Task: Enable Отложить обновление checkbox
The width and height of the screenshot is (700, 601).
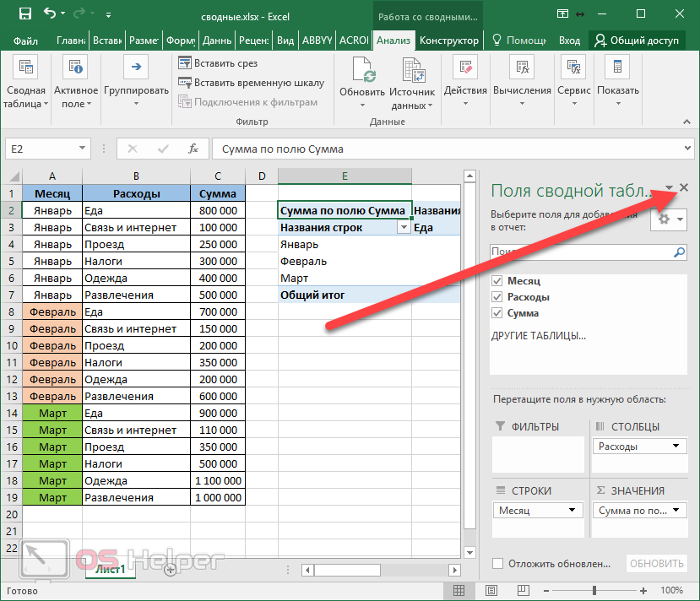Action: pyautogui.click(x=498, y=563)
